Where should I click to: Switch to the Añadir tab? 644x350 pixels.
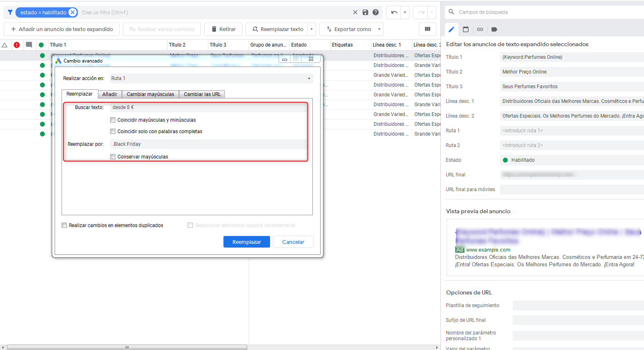[x=110, y=94]
